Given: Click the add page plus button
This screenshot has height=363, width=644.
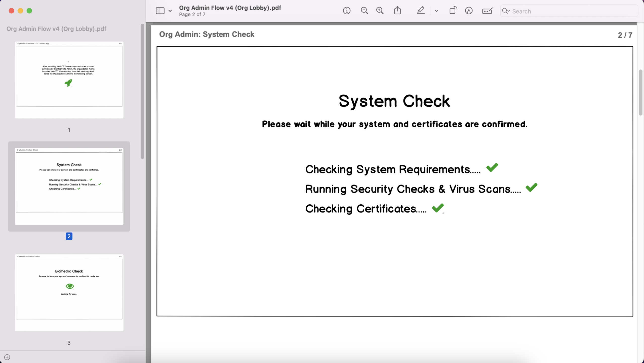Looking at the screenshot, I should point(7,357).
